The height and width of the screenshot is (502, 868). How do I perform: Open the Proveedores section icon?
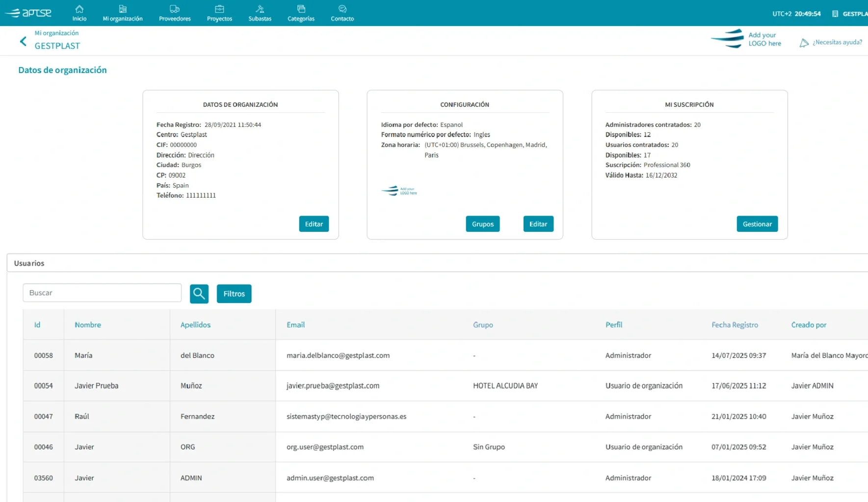174,8
